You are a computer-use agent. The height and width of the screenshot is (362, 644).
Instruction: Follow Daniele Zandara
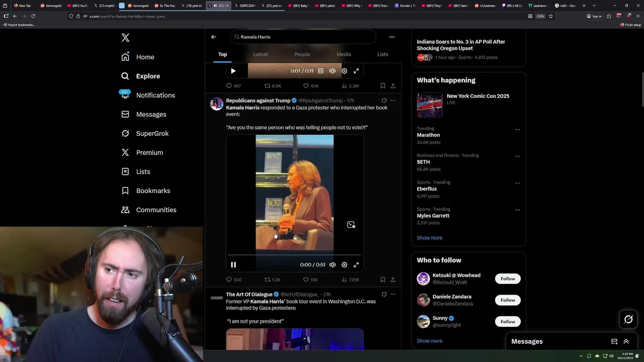(x=508, y=300)
